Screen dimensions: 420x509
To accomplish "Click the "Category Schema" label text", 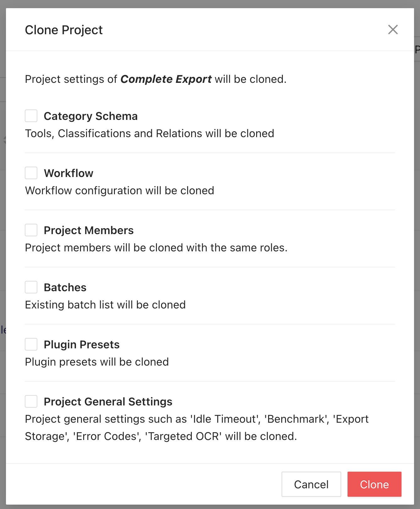I will (91, 116).
